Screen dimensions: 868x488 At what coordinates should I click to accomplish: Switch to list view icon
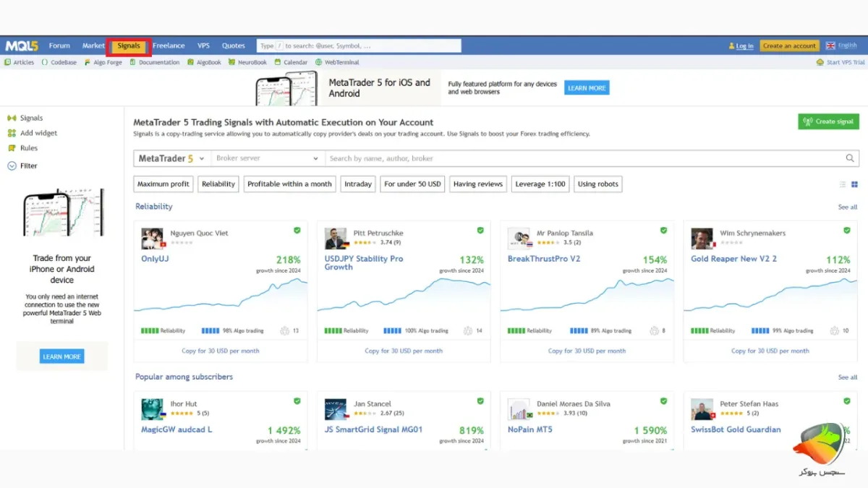[x=843, y=184]
